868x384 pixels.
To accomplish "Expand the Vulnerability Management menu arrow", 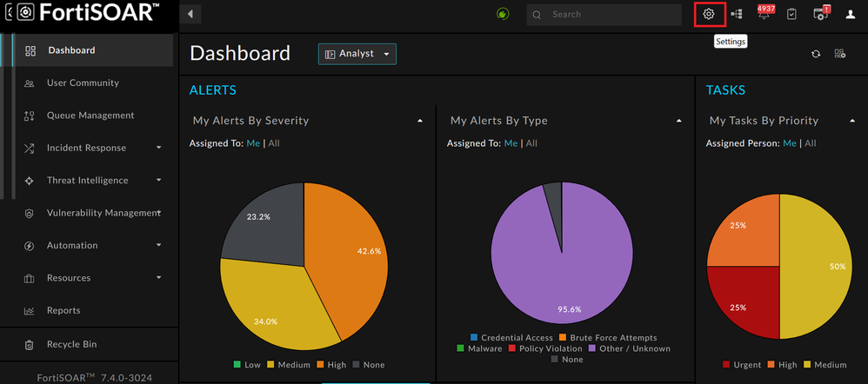I will [x=159, y=213].
